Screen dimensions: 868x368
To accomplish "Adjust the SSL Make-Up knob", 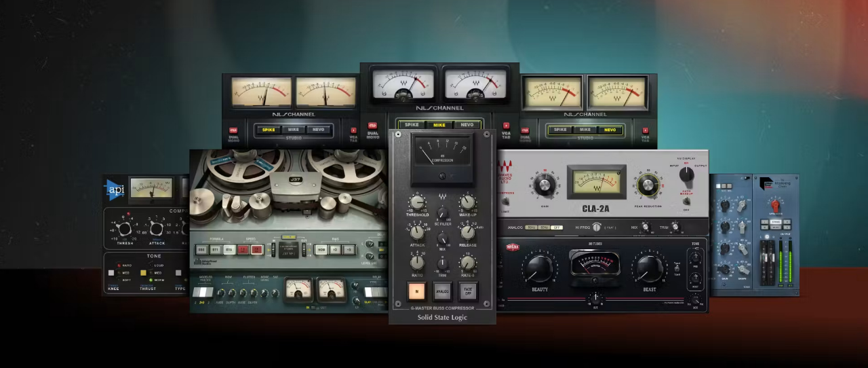I will (x=467, y=202).
